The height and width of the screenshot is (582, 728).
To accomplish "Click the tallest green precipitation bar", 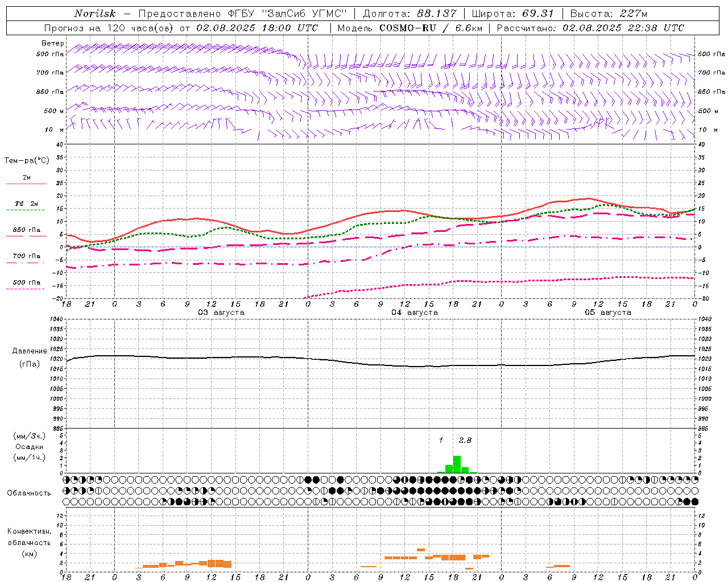I will (x=457, y=464).
